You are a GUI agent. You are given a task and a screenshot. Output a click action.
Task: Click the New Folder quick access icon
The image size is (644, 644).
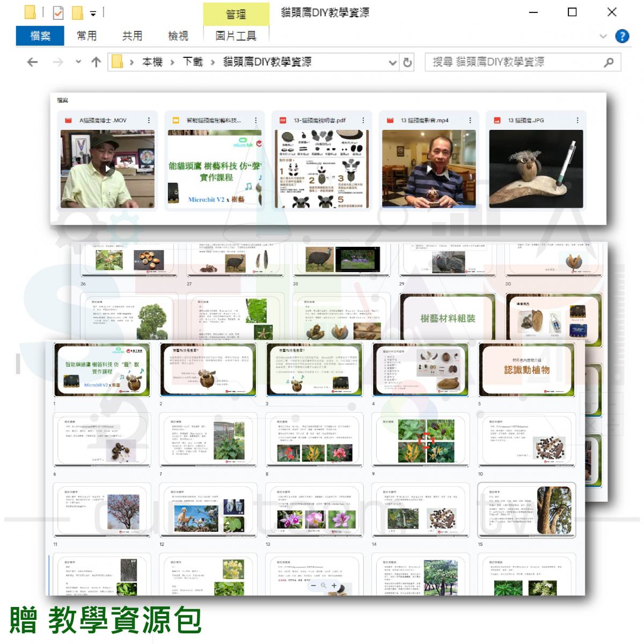(78, 12)
